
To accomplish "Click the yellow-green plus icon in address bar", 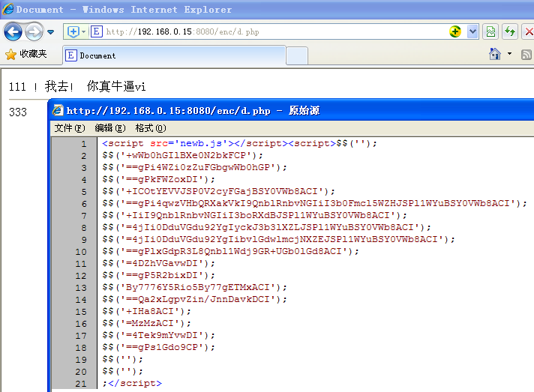I will point(455,31).
